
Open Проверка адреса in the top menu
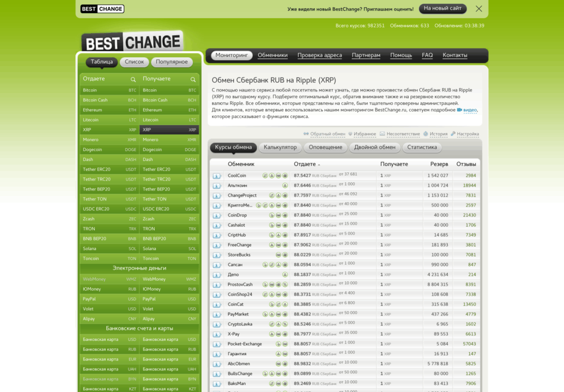(x=319, y=55)
